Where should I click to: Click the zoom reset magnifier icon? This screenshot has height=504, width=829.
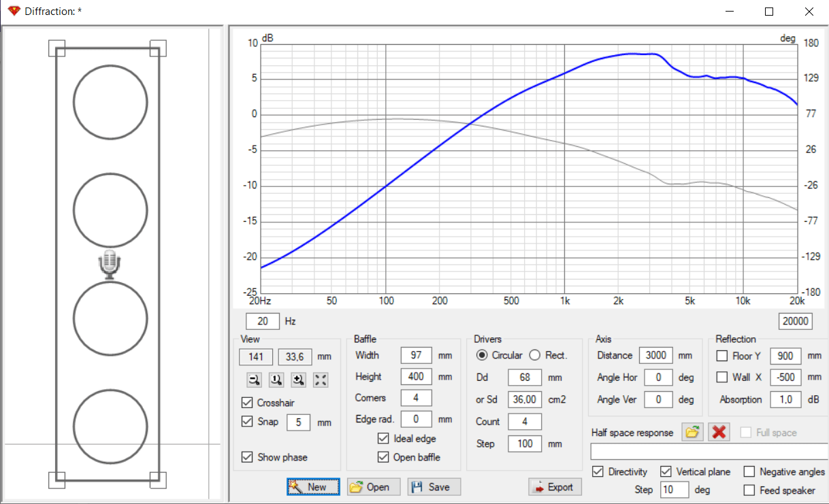276,380
